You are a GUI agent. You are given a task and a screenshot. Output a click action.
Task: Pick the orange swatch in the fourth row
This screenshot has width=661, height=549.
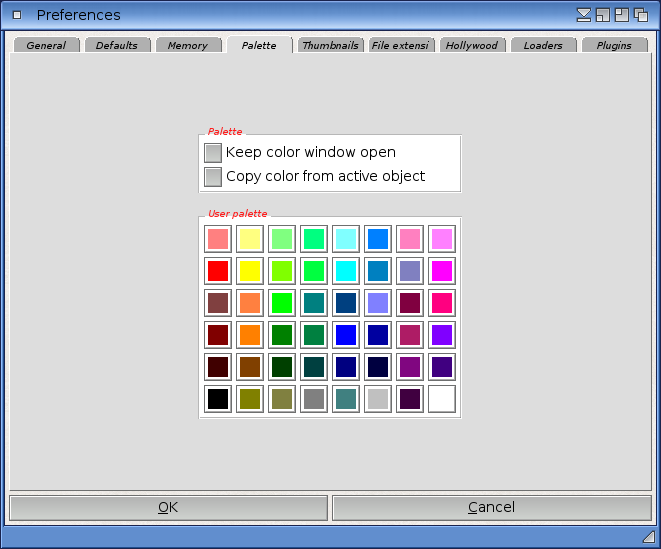click(250, 335)
